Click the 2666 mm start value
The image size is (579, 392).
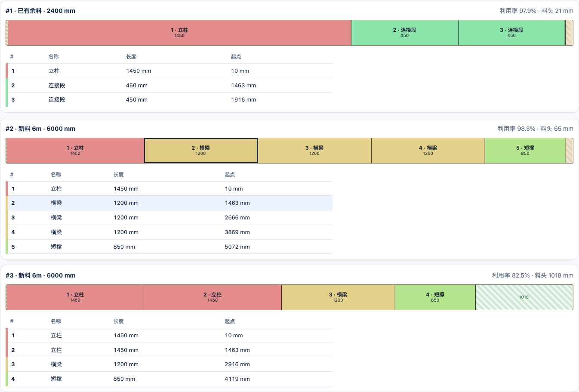click(x=237, y=217)
